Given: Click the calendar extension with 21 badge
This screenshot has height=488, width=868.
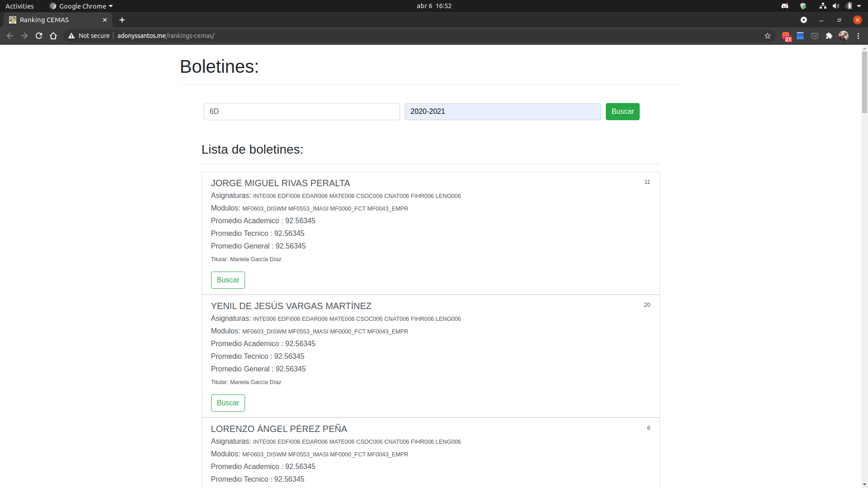Looking at the screenshot, I should click(x=786, y=36).
